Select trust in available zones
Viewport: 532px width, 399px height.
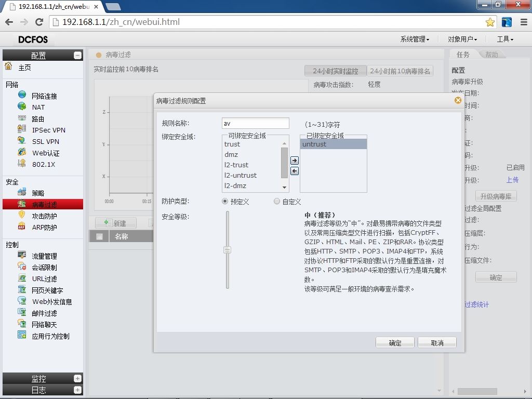coord(252,144)
